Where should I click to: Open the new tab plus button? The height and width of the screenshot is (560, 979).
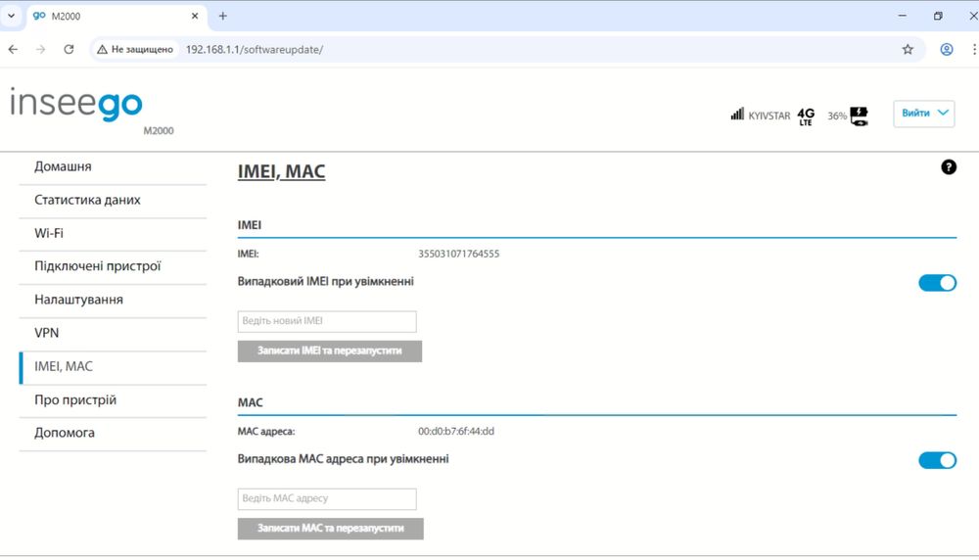(x=223, y=17)
